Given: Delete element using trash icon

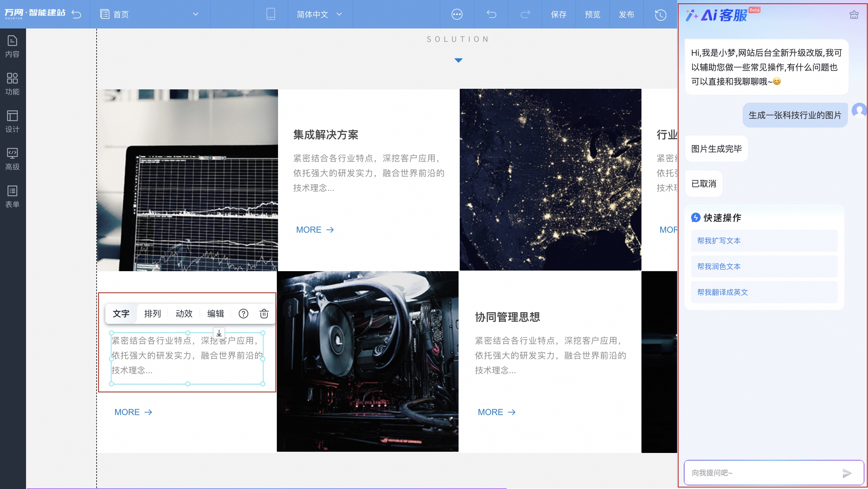Looking at the screenshot, I should tap(264, 314).
